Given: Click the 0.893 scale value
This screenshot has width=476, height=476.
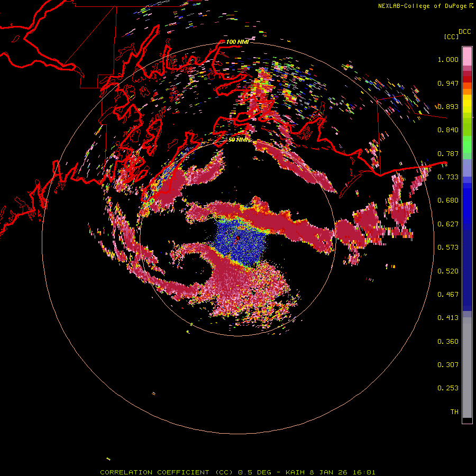Looking at the screenshot, I should click(x=448, y=106).
